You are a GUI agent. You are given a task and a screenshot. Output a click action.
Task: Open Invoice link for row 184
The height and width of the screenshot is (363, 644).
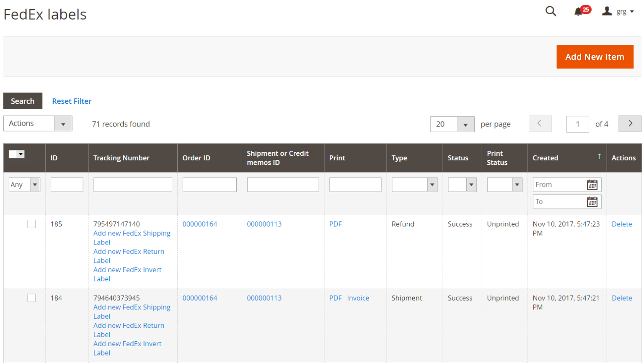(358, 298)
